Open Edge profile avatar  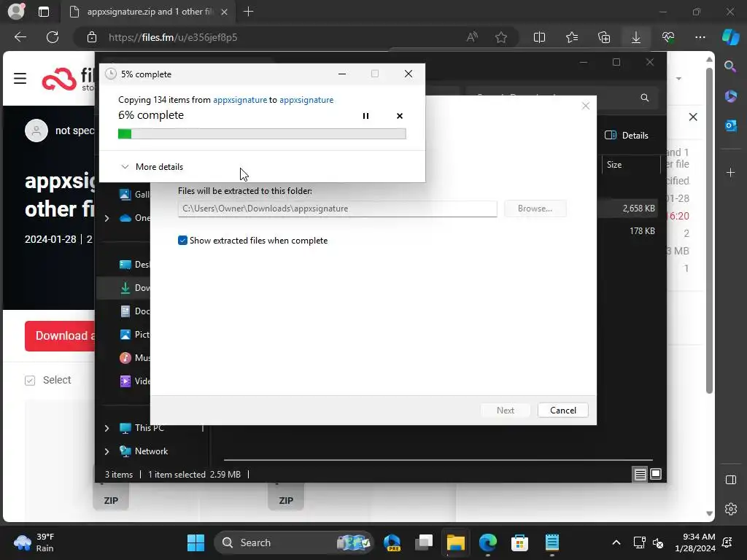pos(16,12)
